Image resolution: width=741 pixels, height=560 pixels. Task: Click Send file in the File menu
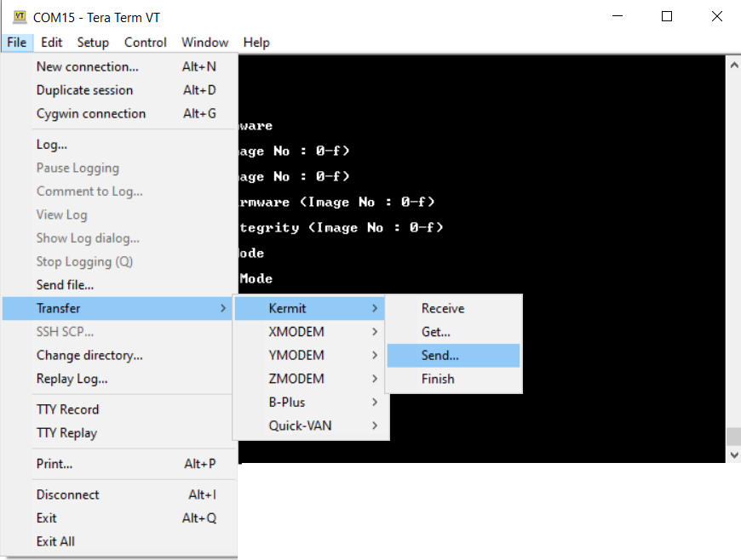(64, 284)
